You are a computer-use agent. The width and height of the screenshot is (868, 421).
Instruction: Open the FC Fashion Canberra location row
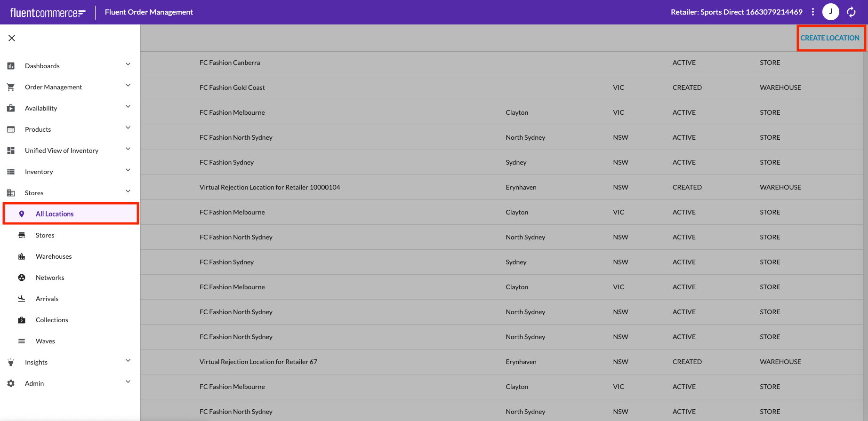[230, 63]
